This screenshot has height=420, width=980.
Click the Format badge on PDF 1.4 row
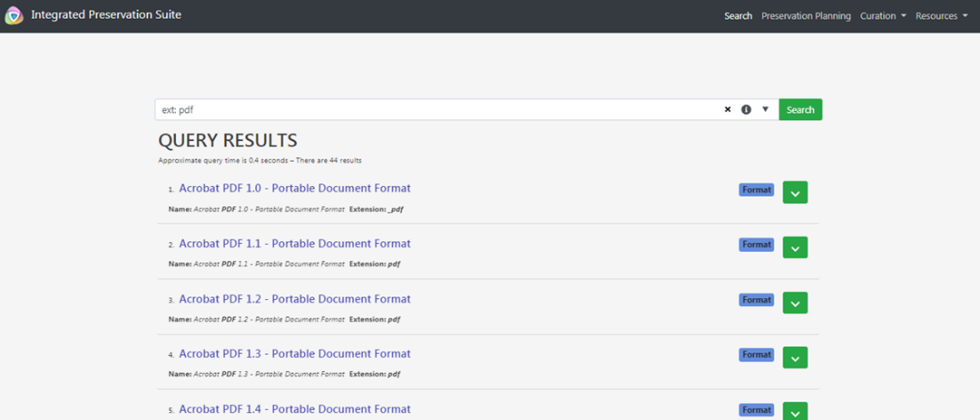point(756,410)
